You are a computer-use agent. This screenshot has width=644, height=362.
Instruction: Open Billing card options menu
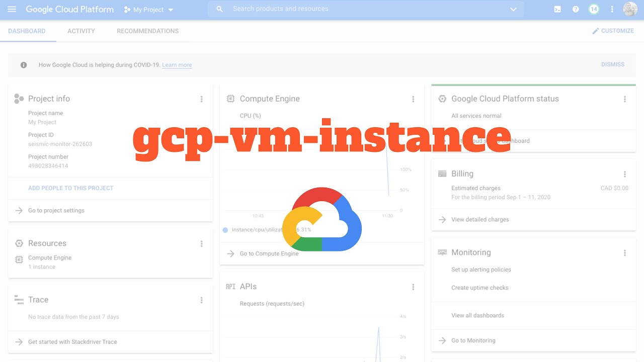pos(625,174)
